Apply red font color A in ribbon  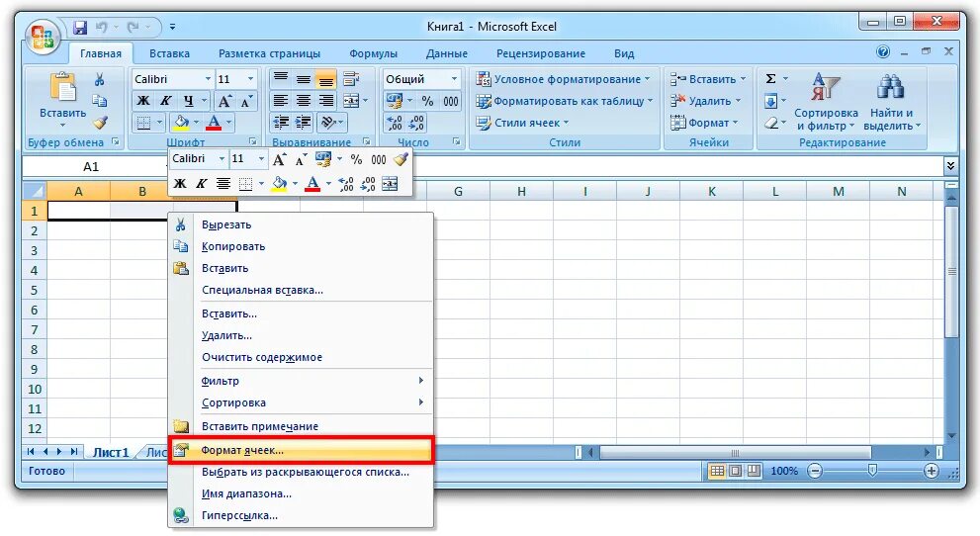pyautogui.click(x=214, y=122)
